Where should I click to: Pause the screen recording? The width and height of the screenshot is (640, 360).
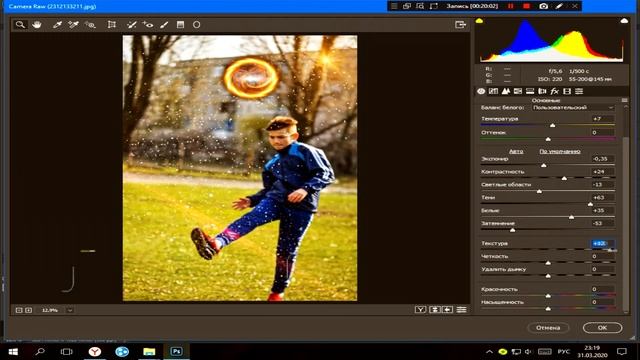[511, 6]
